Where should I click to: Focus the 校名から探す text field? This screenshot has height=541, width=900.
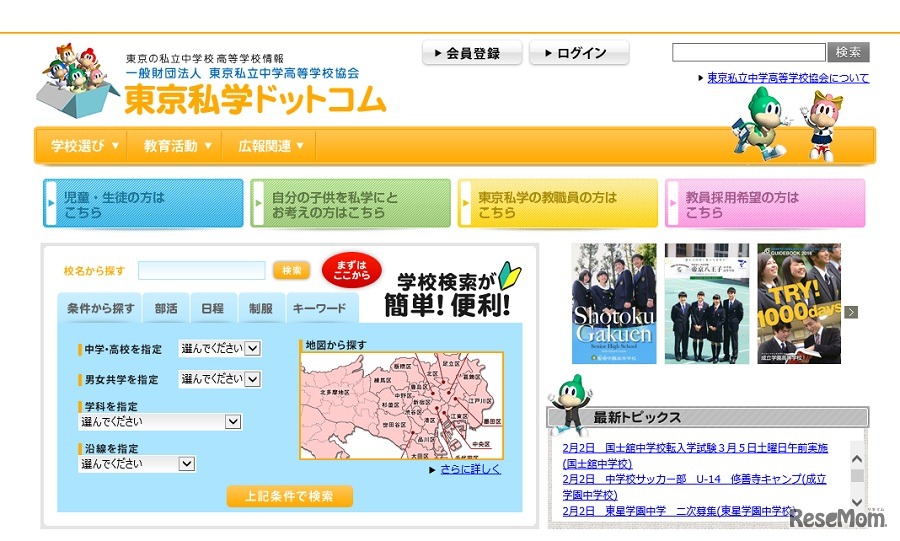pos(201,270)
